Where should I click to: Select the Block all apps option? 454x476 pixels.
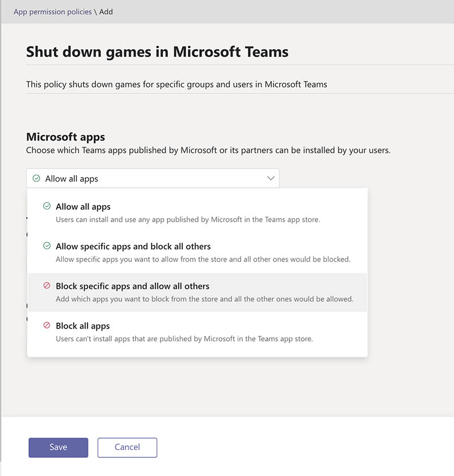tap(197, 332)
